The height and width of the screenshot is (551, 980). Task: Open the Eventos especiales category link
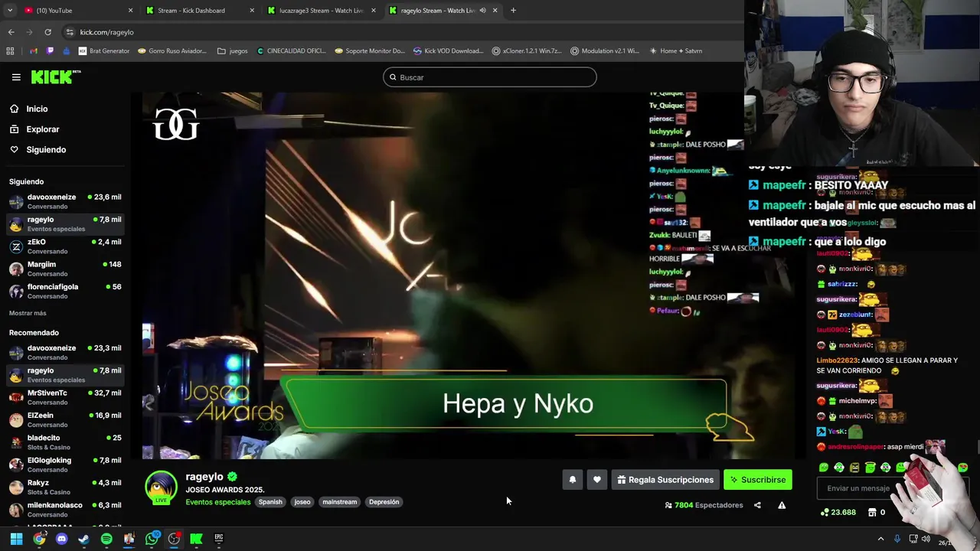(x=218, y=502)
